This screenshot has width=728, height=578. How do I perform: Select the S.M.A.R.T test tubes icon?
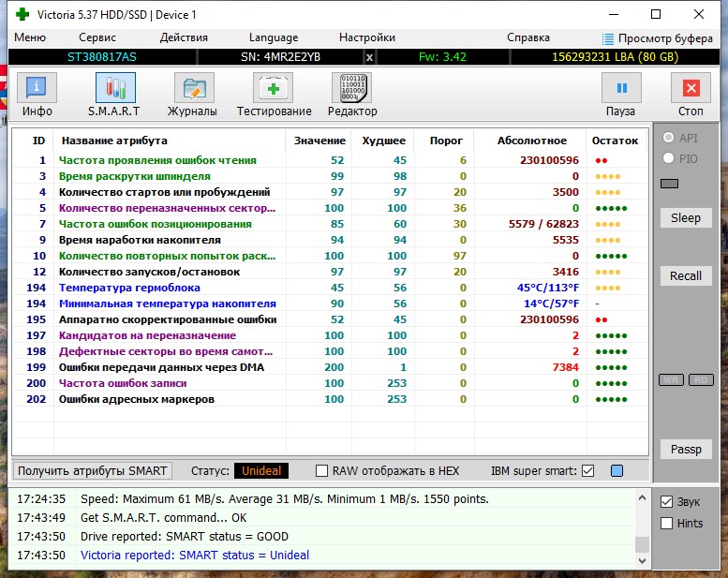[x=115, y=88]
